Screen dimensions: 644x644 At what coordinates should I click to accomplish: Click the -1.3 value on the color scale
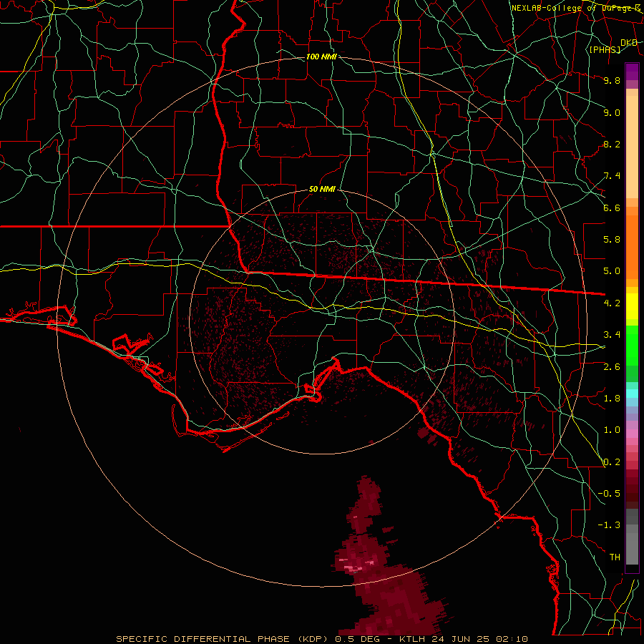(609, 525)
